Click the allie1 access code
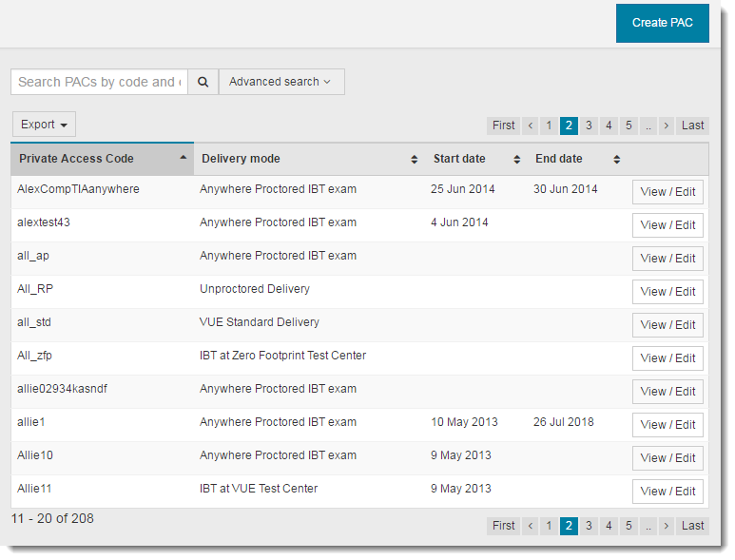Screen dimensions: 735x560 pos(31,422)
